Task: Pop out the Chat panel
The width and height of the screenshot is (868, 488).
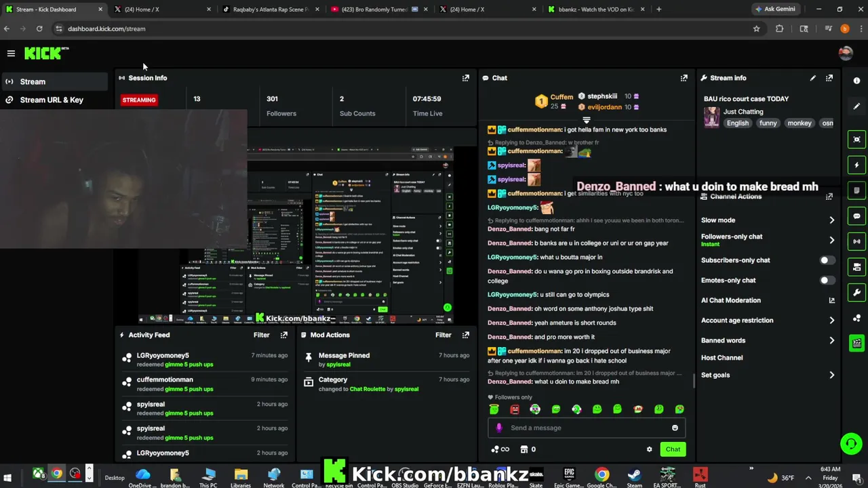Action: tap(684, 78)
